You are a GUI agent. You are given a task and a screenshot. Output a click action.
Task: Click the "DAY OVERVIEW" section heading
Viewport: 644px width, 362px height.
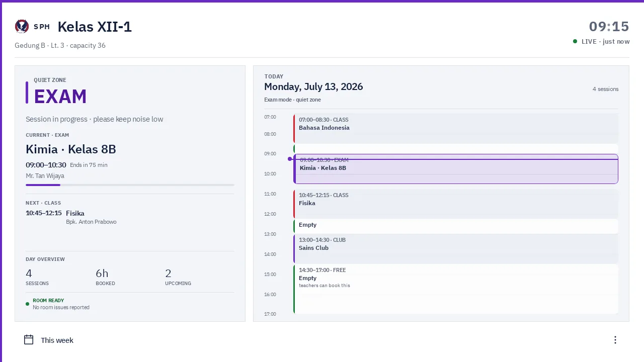(45, 259)
